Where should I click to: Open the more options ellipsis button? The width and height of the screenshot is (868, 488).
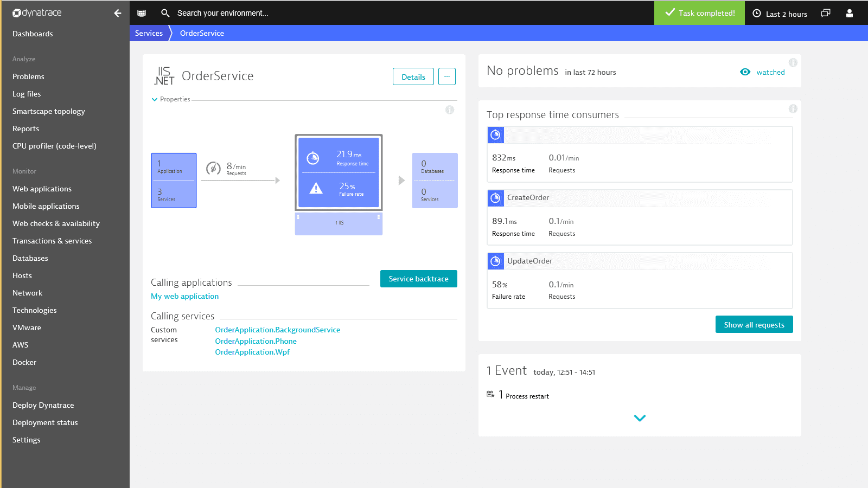(447, 76)
